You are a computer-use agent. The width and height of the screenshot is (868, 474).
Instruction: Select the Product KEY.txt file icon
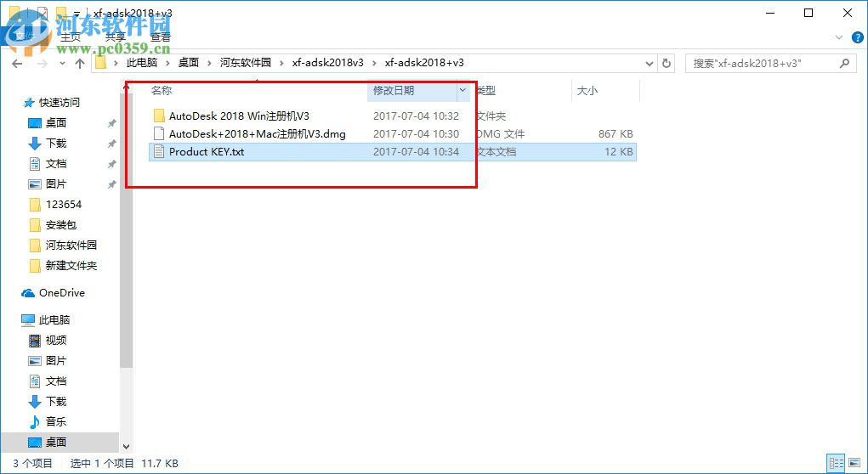pos(159,151)
